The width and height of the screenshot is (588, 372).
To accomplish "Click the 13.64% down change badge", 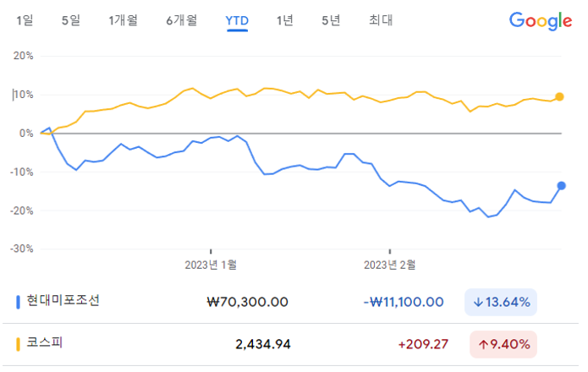I will tap(501, 302).
